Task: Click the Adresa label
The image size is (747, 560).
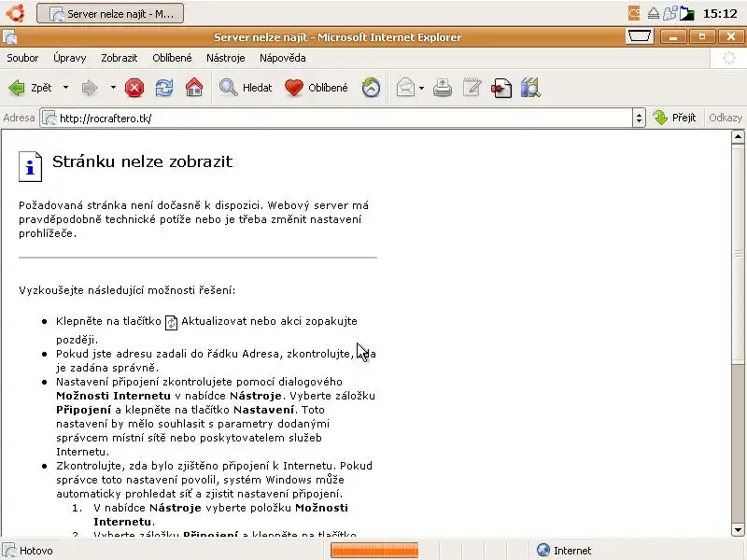Action: click(19, 118)
